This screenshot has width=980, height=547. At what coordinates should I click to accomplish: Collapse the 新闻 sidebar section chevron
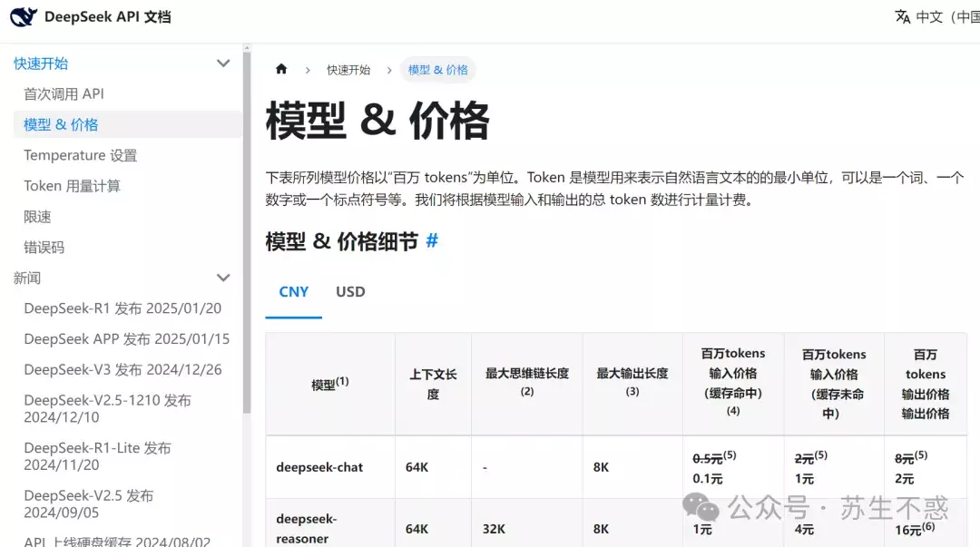click(223, 278)
